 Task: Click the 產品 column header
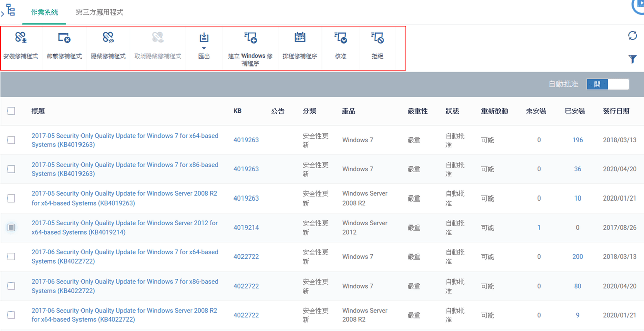coord(349,111)
